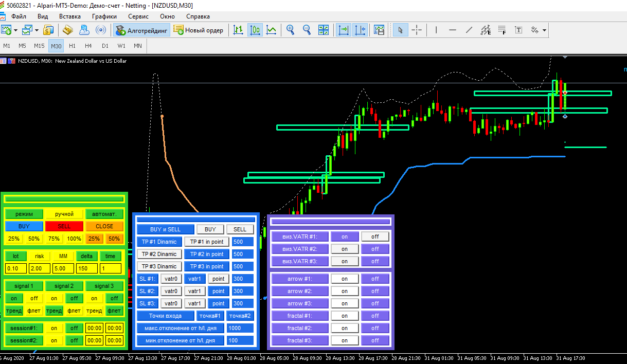Click the zoom in magnifier icon
Screen dimensions: 627x364
point(291,30)
